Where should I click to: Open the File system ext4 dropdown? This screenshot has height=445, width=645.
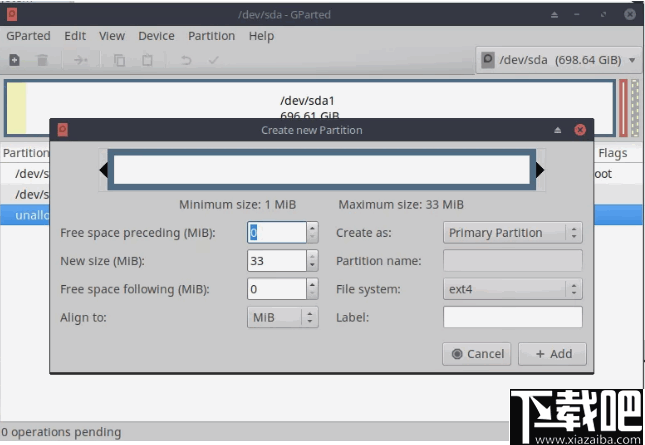click(x=513, y=289)
